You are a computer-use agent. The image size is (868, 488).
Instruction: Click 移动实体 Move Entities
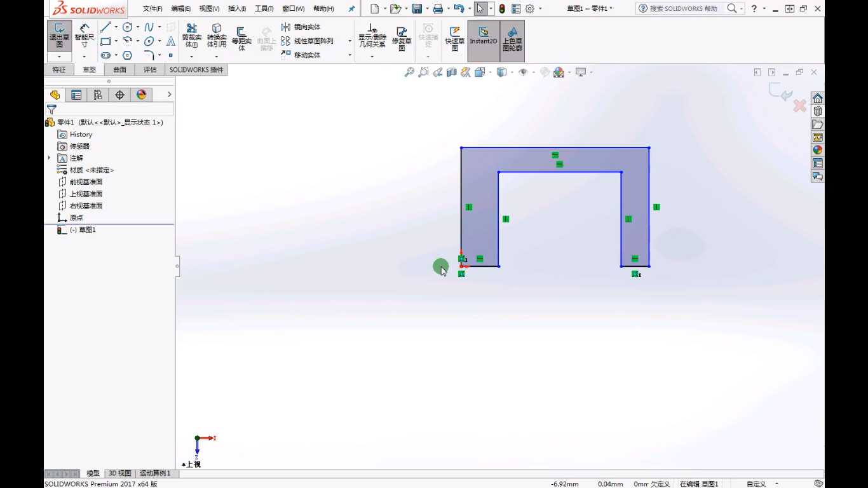pyautogui.click(x=301, y=55)
